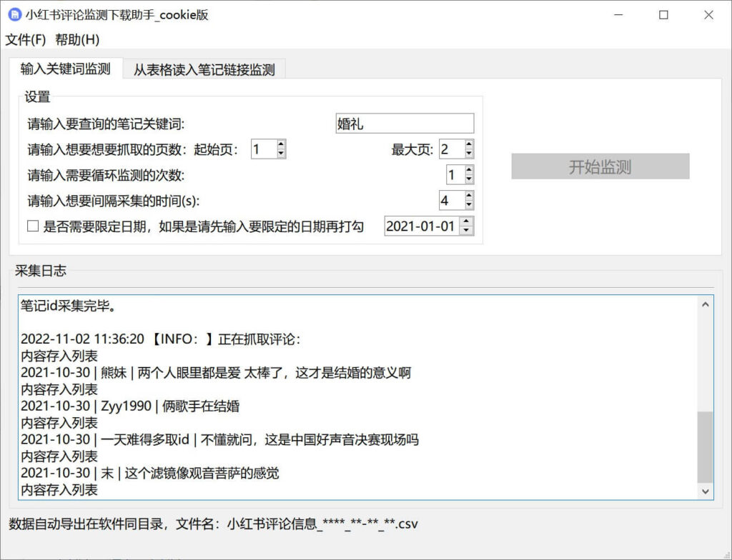
Task: Click the app icon in title bar
Action: coord(14,14)
